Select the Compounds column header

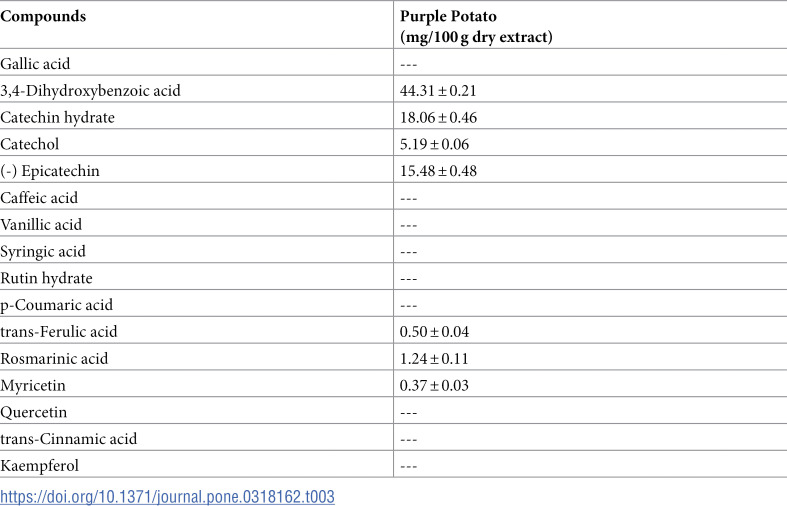(43, 17)
